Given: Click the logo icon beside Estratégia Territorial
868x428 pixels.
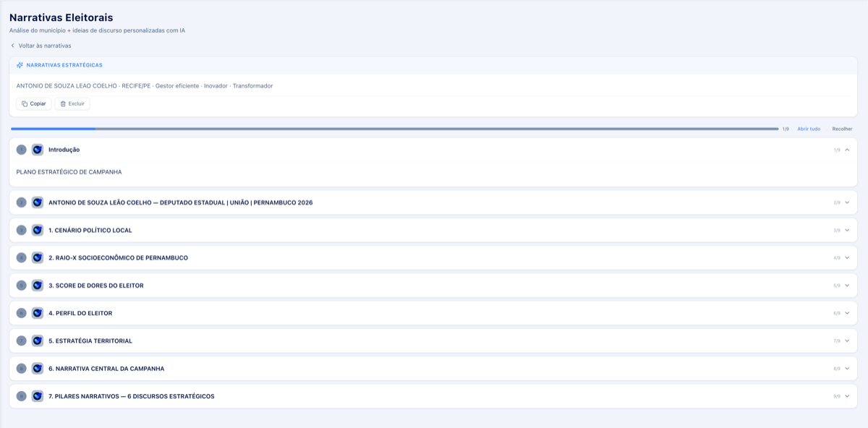Looking at the screenshot, I should [x=38, y=341].
